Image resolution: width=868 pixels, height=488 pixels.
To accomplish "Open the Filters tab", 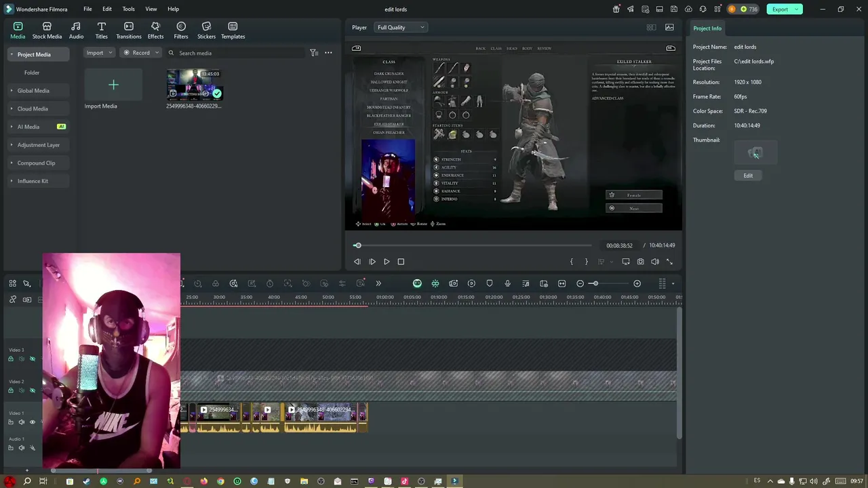I will click(180, 30).
